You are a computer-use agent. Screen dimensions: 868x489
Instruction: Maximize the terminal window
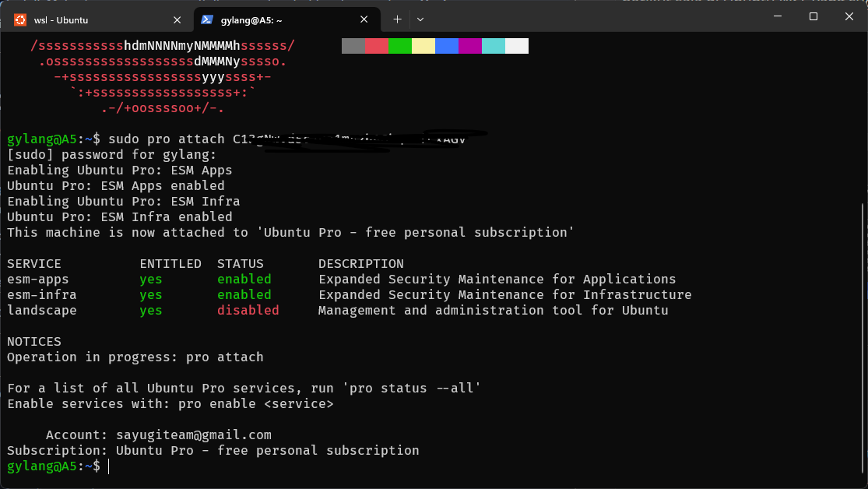(814, 16)
